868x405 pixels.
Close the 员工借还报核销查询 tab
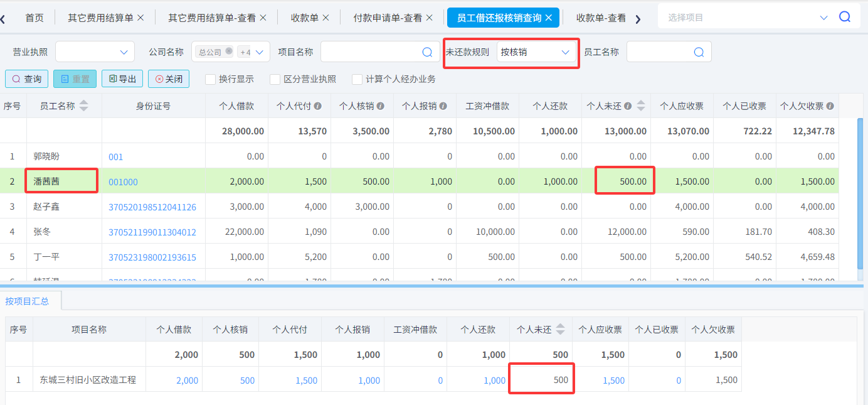548,18
